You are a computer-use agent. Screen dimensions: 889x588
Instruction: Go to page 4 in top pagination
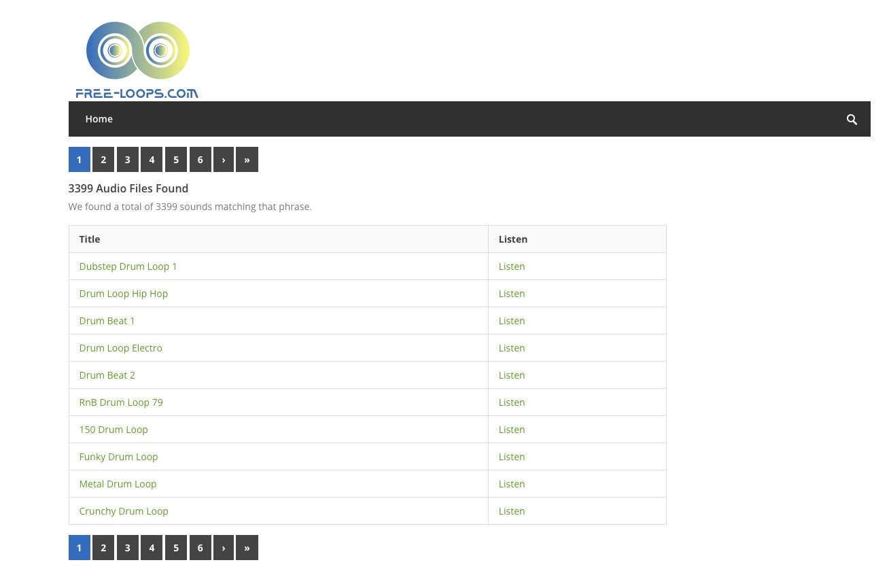(x=152, y=160)
